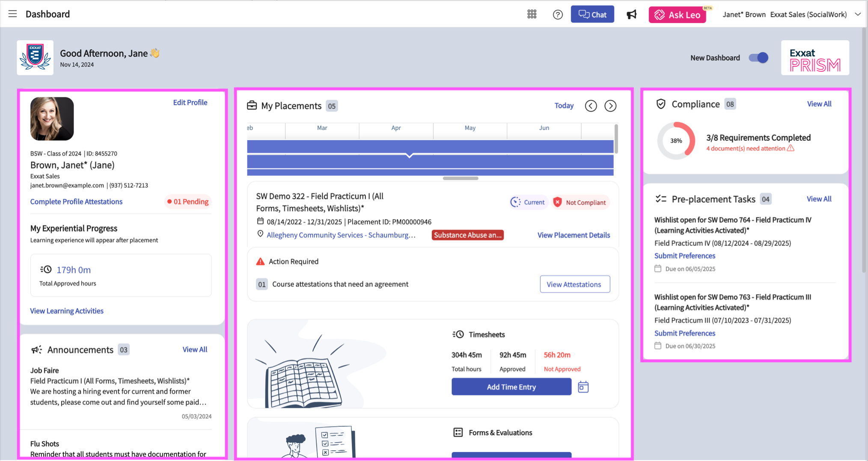
Task: Click the previous chevron in My Placements timeline
Action: 591,106
